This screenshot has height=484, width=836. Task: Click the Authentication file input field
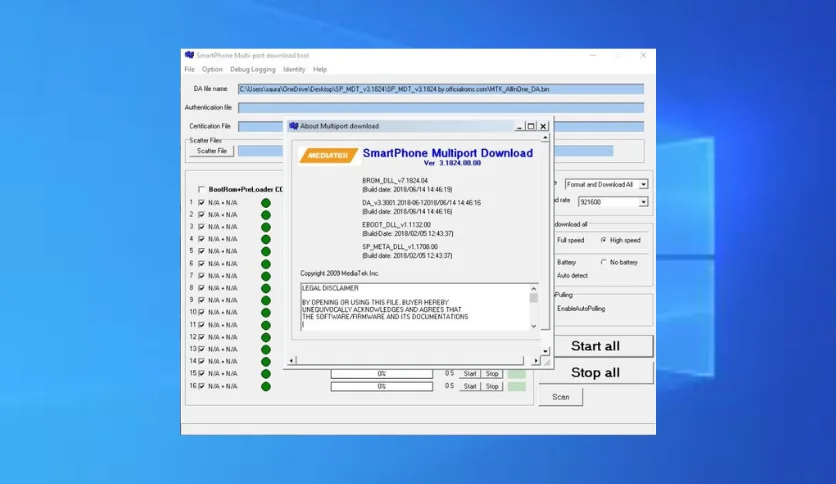click(x=441, y=108)
